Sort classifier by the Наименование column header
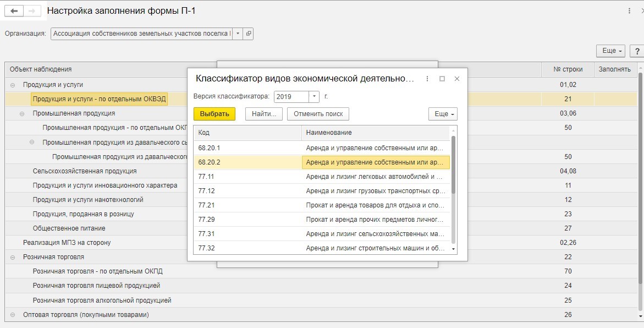 (376, 133)
